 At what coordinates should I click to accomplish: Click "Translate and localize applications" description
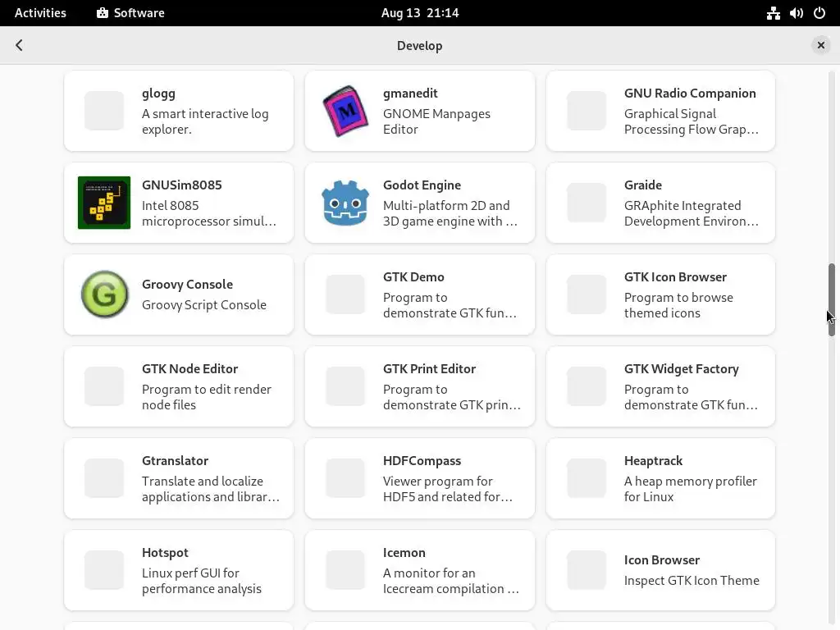(211, 489)
